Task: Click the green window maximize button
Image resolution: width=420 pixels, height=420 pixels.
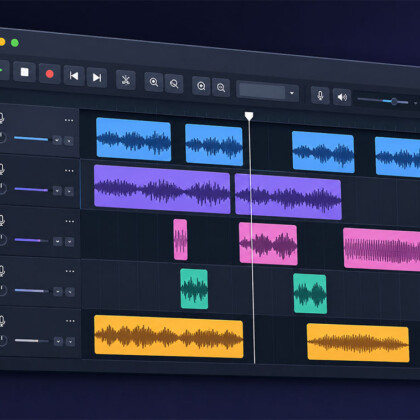Action: click(x=15, y=43)
